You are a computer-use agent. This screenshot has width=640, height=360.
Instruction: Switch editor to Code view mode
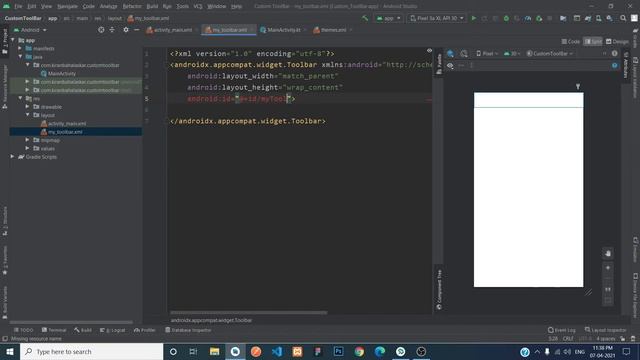(x=571, y=42)
